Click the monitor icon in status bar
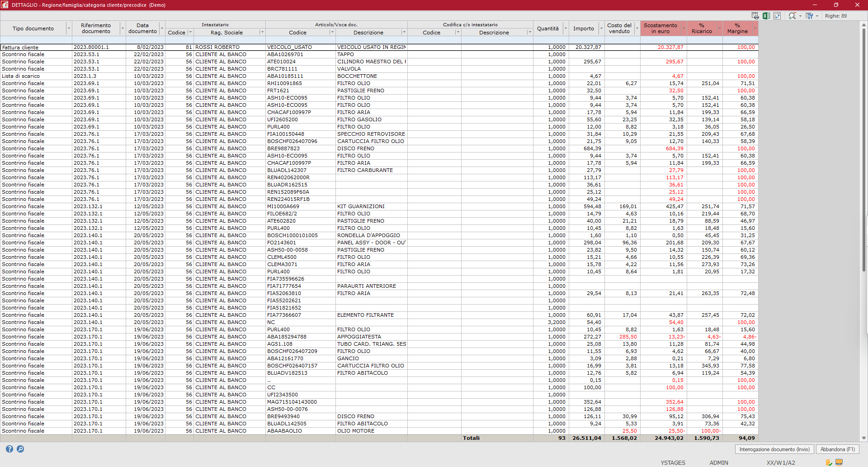868x467 pixels. [x=839, y=462]
